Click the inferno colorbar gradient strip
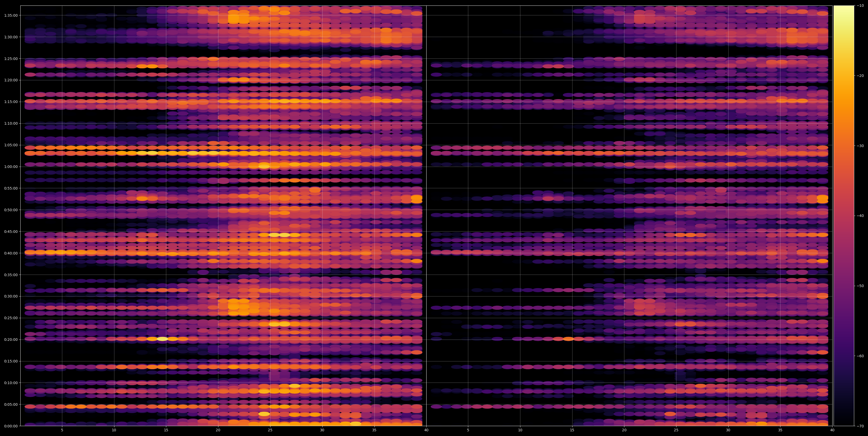 pyautogui.click(x=844, y=216)
